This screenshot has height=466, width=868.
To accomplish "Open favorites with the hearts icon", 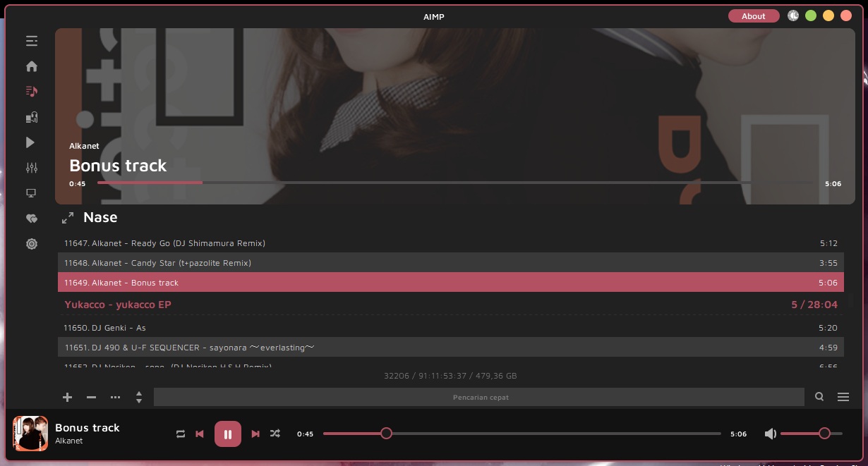I will 32,219.
